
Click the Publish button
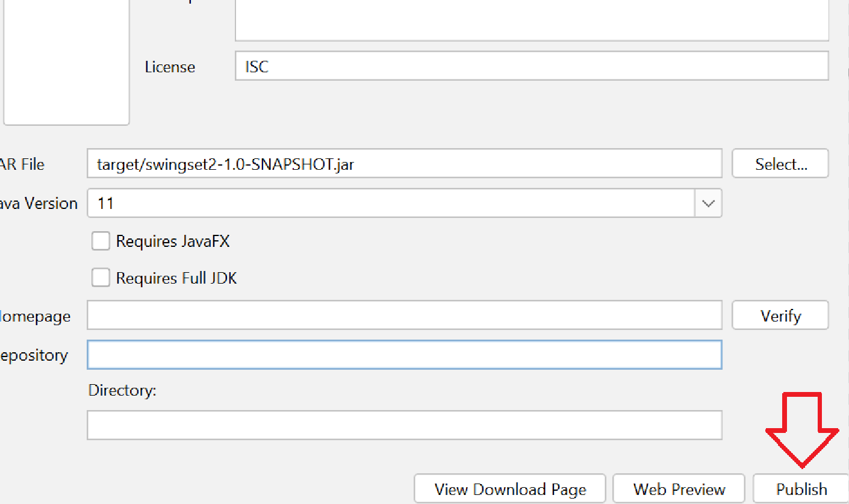[800, 489]
